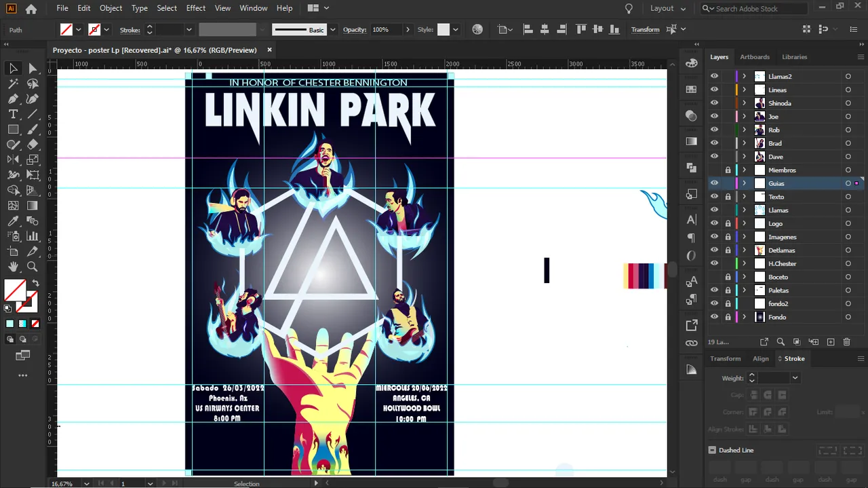
Task: Select the Pen tool
Action: point(13,99)
